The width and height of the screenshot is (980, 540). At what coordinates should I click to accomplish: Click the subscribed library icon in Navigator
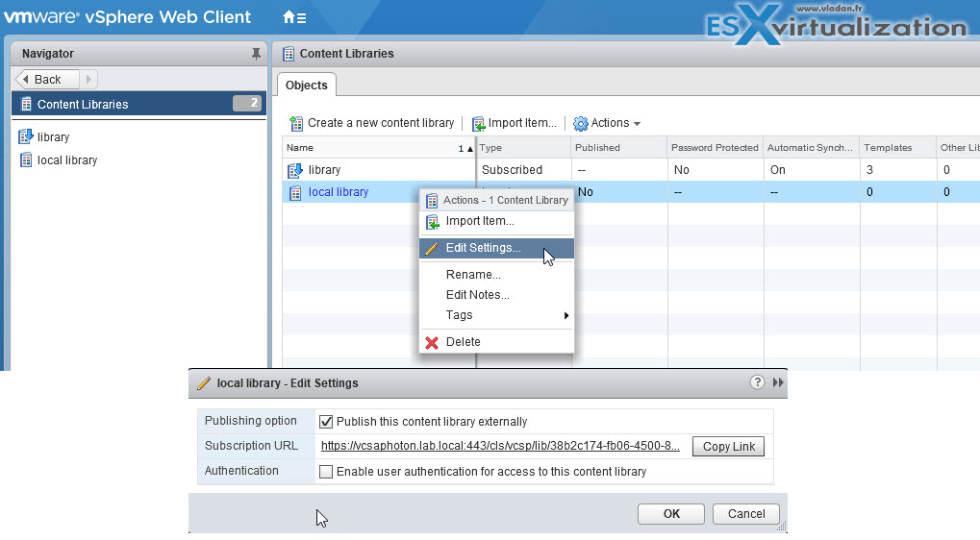pyautogui.click(x=26, y=136)
